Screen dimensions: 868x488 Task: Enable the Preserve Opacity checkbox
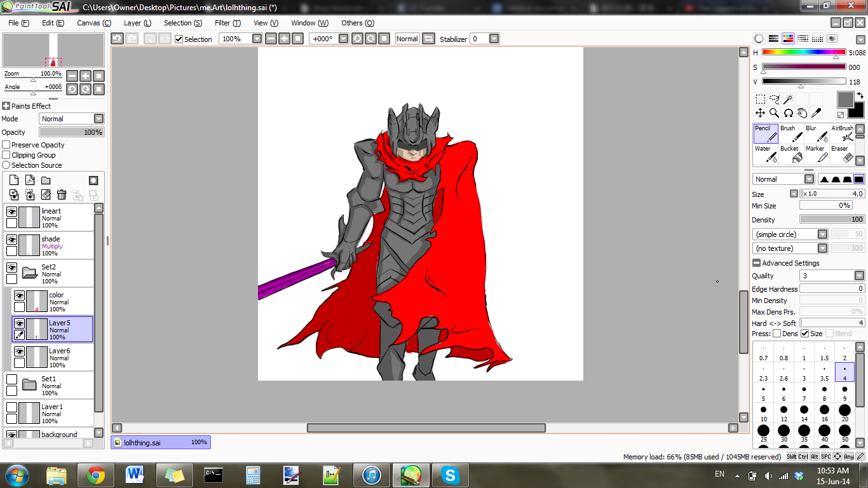[x=6, y=145]
